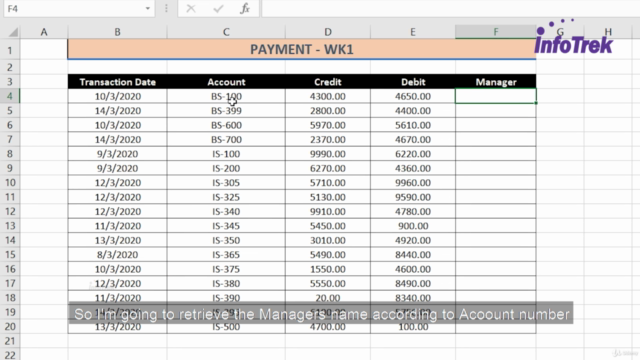Image resolution: width=640 pixels, height=360 pixels.
Task: Click credit value 5970.00
Action: coord(328,125)
